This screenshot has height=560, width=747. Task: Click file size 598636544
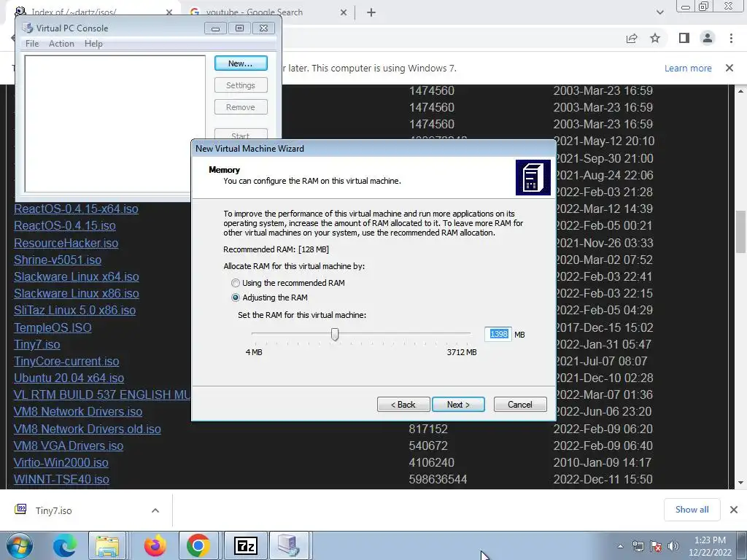coord(438,480)
